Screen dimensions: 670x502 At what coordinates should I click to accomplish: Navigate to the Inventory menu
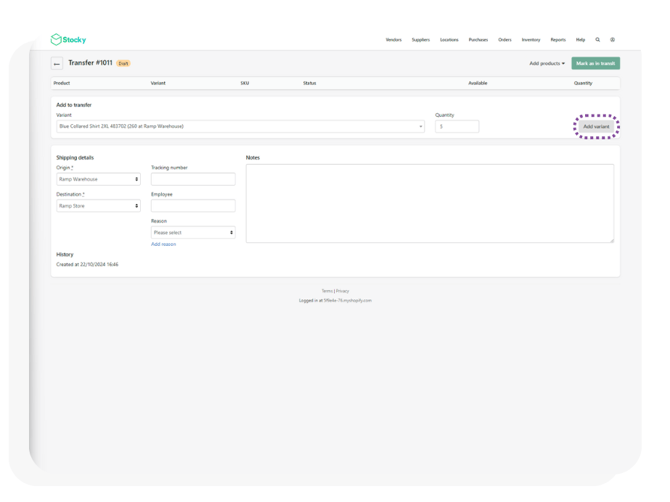point(531,40)
